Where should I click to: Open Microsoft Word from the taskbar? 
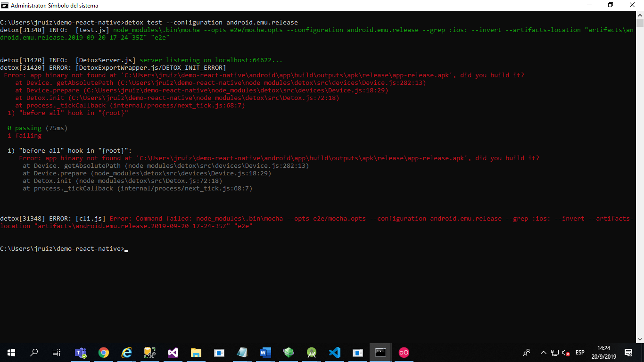coord(265,352)
